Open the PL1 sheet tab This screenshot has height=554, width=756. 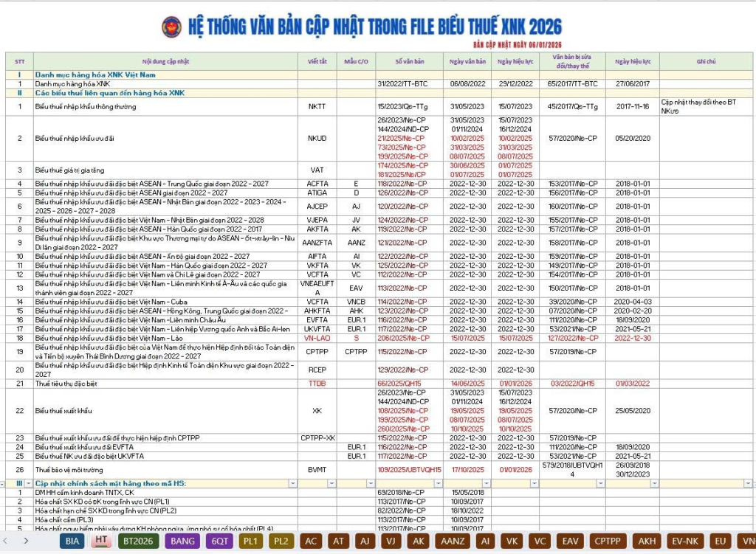[x=250, y=541]
